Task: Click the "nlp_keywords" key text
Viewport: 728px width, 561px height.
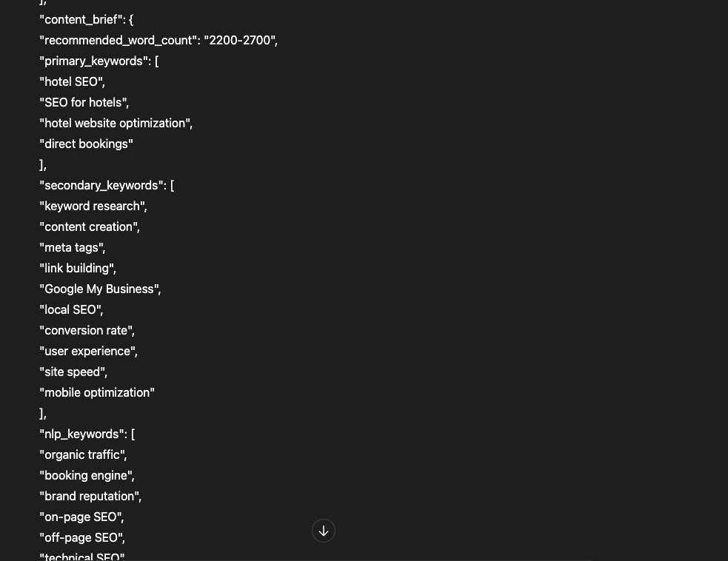Action: pos(81,434)
